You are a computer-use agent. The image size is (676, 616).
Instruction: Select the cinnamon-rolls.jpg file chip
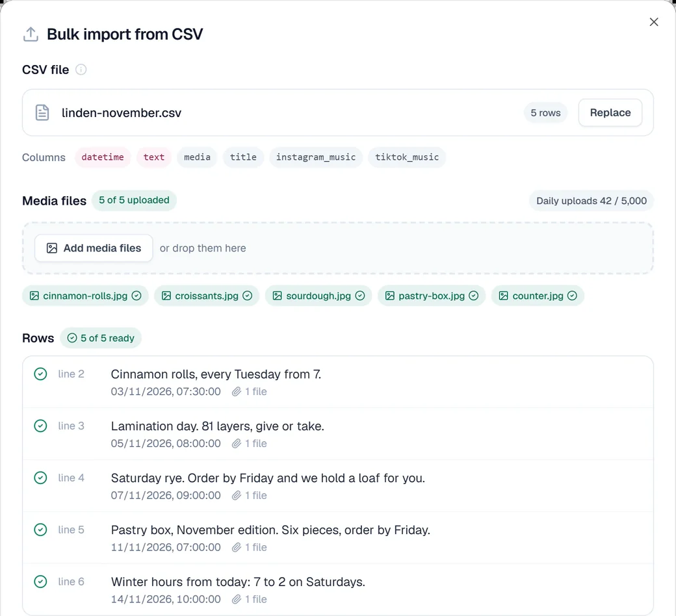85,296
